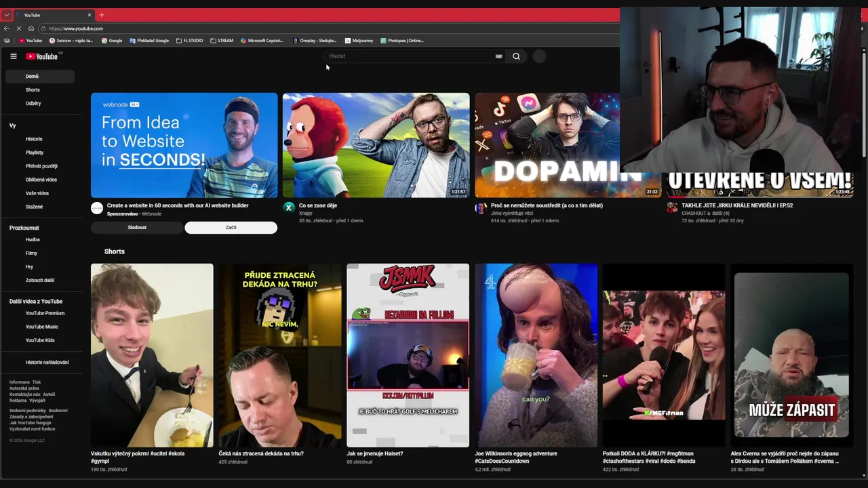This screenshot has height=488, width=868.
Task: Click the Smluvní podmínky footer link
Action: click(28, 411)
